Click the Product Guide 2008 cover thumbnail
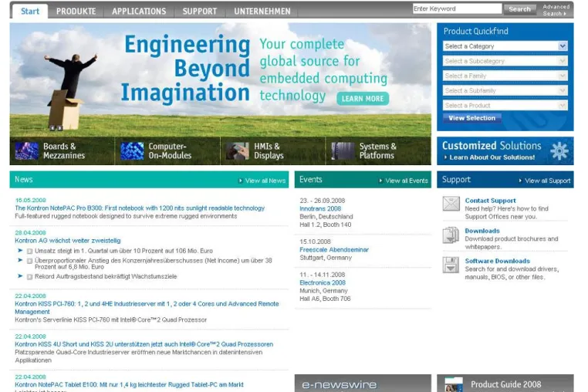This screenshot has height=392, width=588. click(x=454, y=385)
